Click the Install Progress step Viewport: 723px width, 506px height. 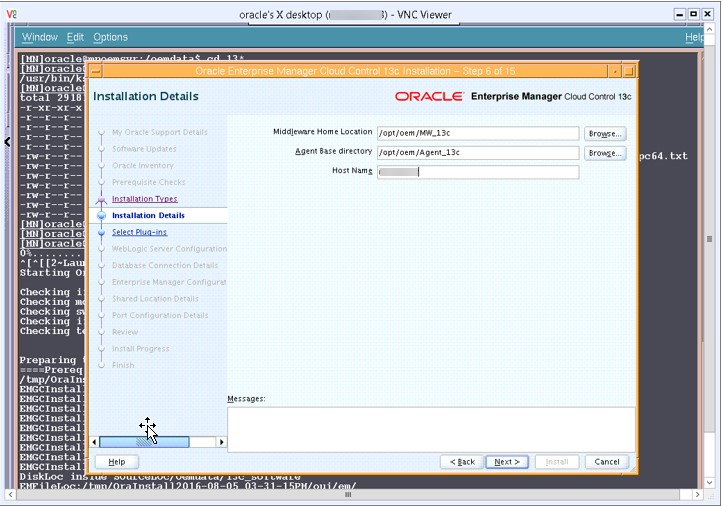pos(141,348)
